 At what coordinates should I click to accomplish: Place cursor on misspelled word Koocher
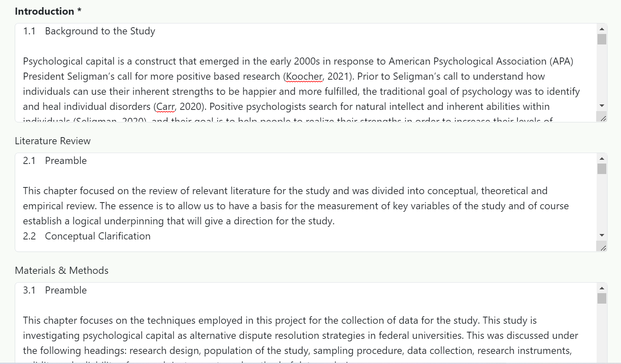pyautogui.click(x=304, y=76)
